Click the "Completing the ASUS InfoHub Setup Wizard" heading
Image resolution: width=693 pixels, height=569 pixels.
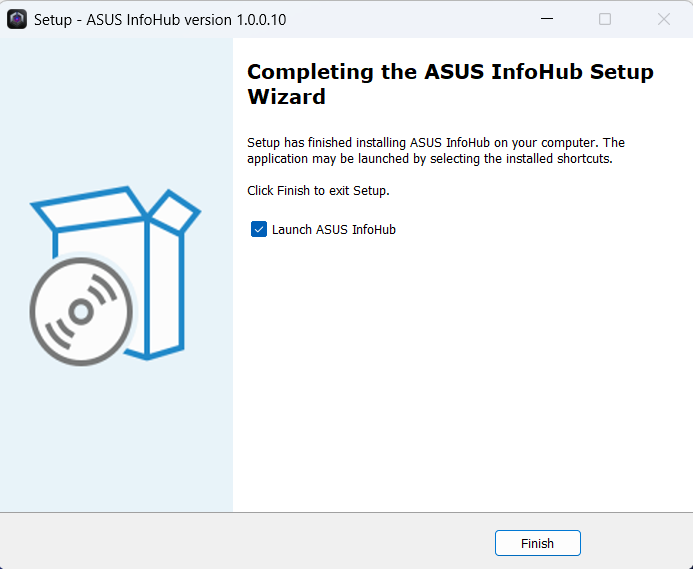450,84
